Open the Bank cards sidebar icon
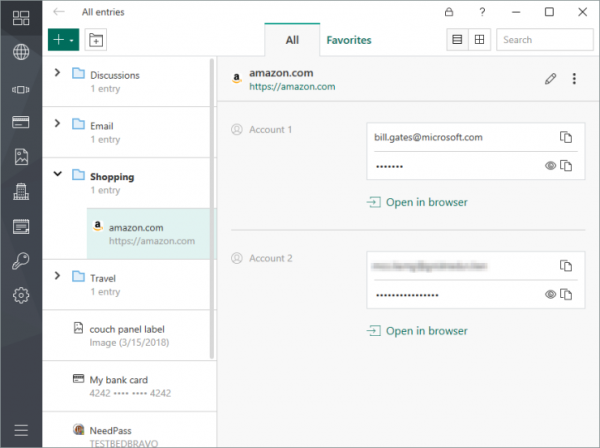600x448 pixels. (x=21, y=123)
